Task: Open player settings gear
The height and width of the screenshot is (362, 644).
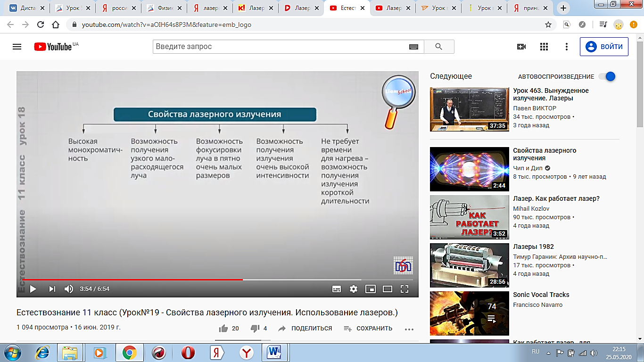Action: 354,289
